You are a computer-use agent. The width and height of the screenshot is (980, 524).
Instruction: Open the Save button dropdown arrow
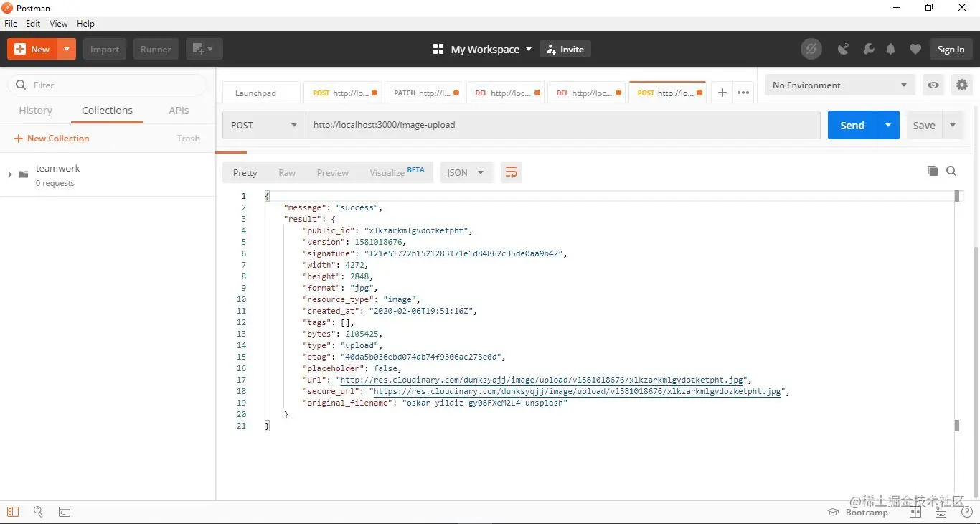click(x=953, y=125)
